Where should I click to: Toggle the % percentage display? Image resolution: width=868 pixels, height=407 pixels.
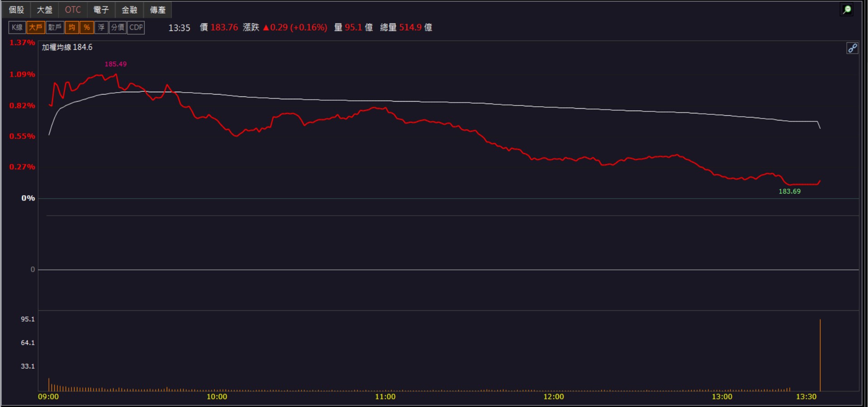87,28
